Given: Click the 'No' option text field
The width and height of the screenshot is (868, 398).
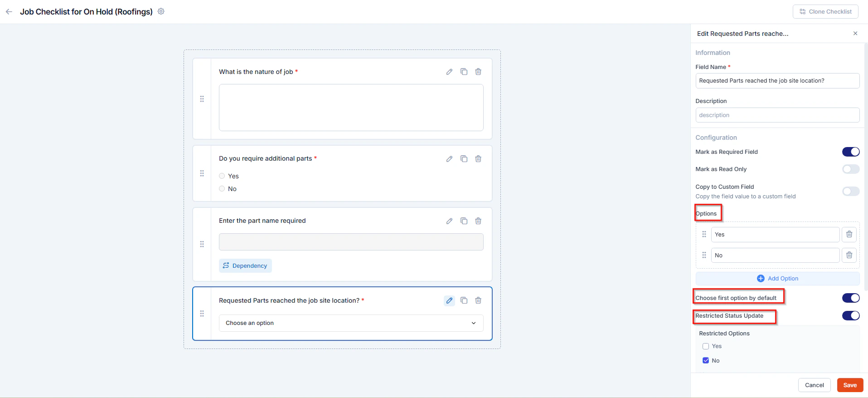Looking at the screenshot, I should (775, 255).
